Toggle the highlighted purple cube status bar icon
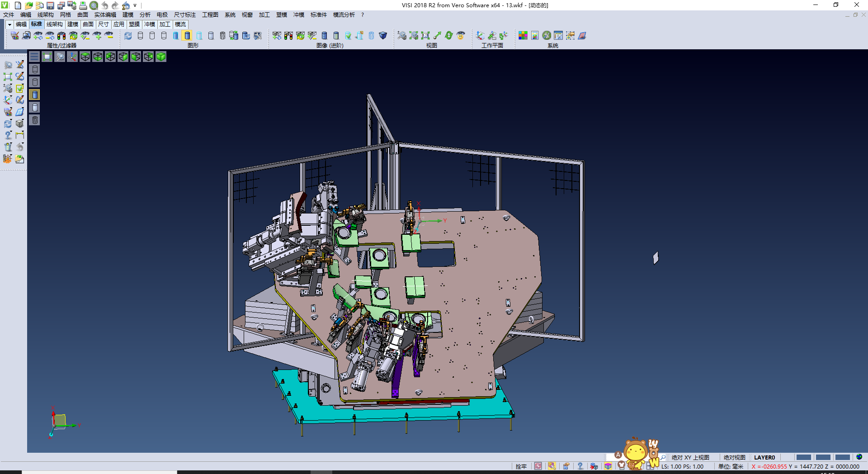Screen dimensions: 868x474 (x=608, y=466)
